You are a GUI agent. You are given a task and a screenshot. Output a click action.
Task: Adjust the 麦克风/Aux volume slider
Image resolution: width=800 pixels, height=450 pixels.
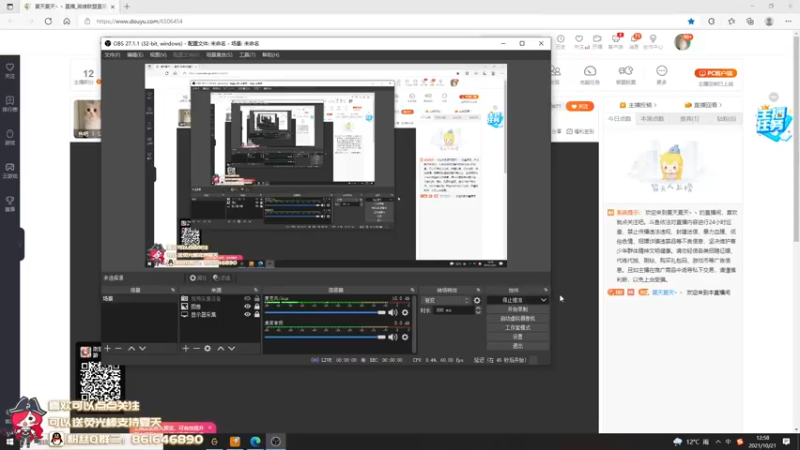click(325, 312)
